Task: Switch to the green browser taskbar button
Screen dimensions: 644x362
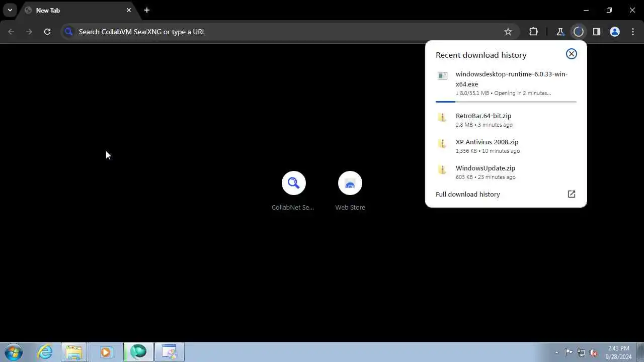Action: (138, 352)
